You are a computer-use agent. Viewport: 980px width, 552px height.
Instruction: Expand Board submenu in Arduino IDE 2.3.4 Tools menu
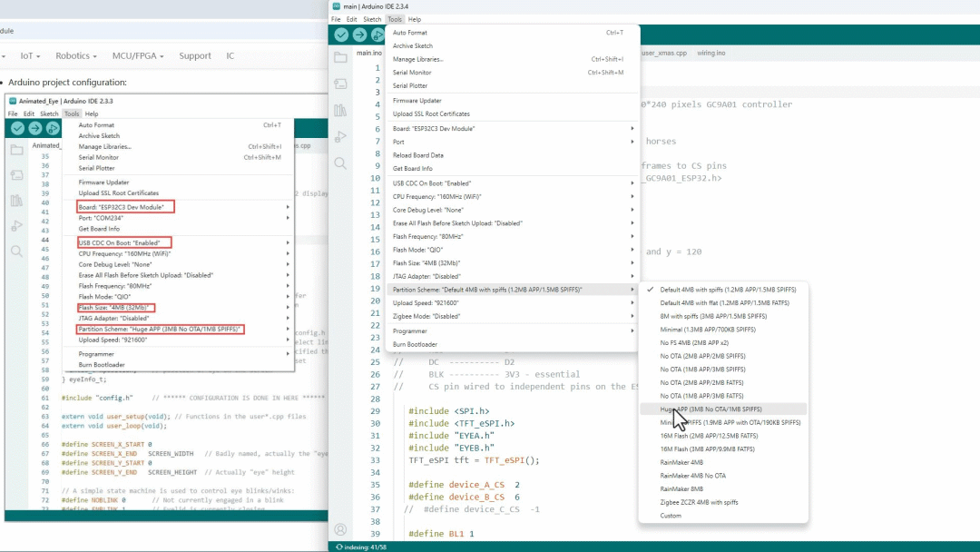[x=513, y=128]
